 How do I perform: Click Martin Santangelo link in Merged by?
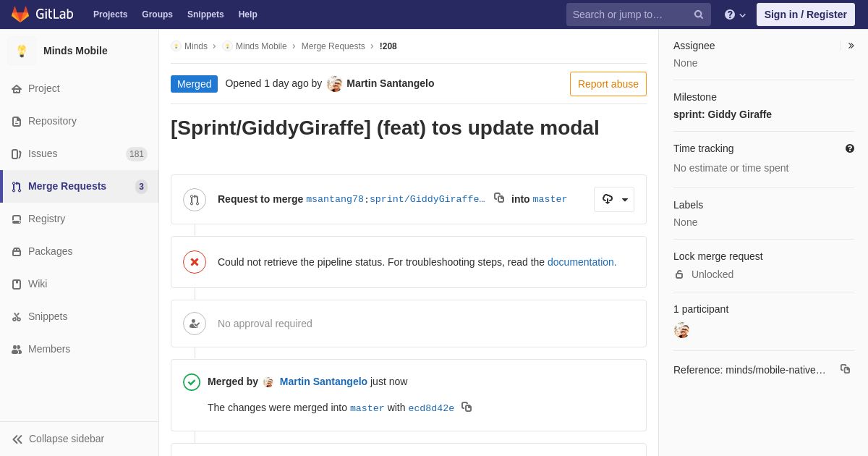(x=323, y=381)
